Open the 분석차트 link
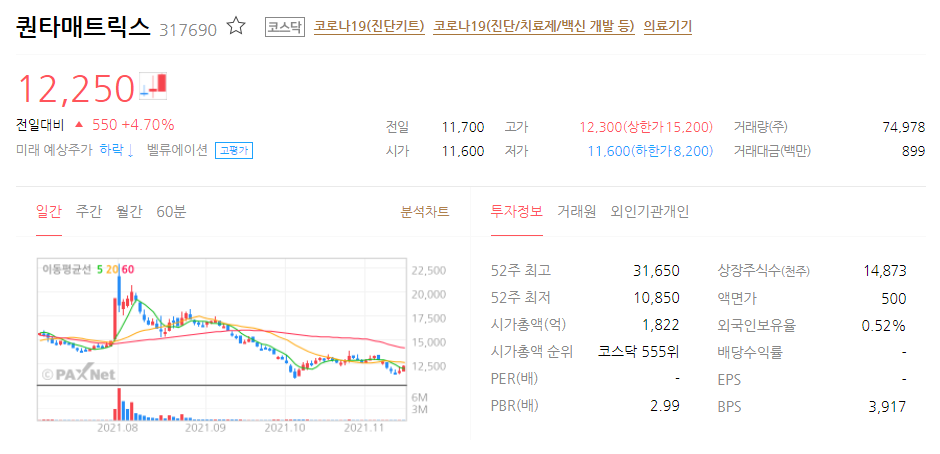 tap(425, 212)
